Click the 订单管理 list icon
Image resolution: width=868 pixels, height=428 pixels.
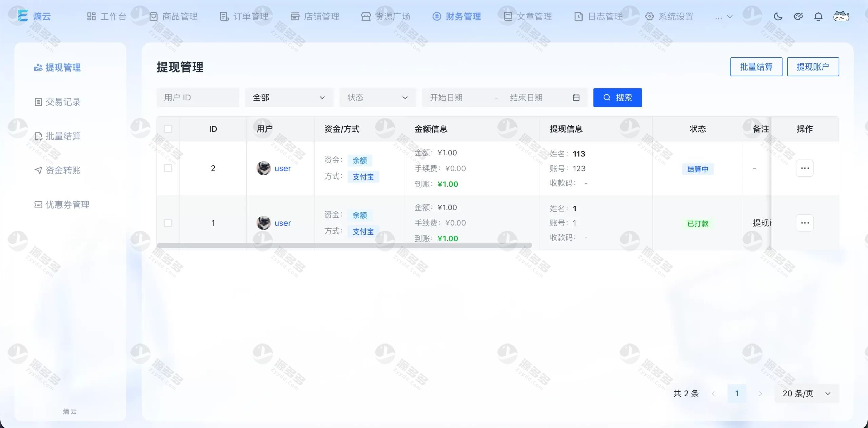click(x=224, y=16)
